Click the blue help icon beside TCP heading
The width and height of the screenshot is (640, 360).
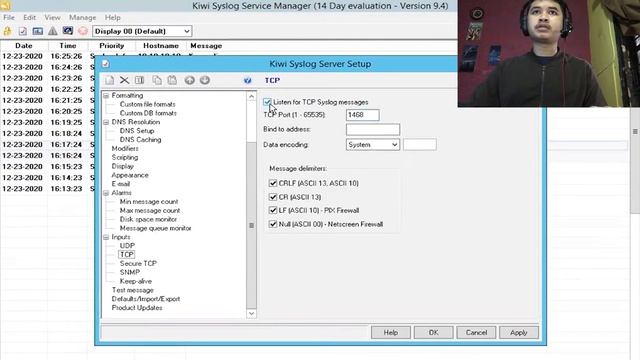point(247,80)
